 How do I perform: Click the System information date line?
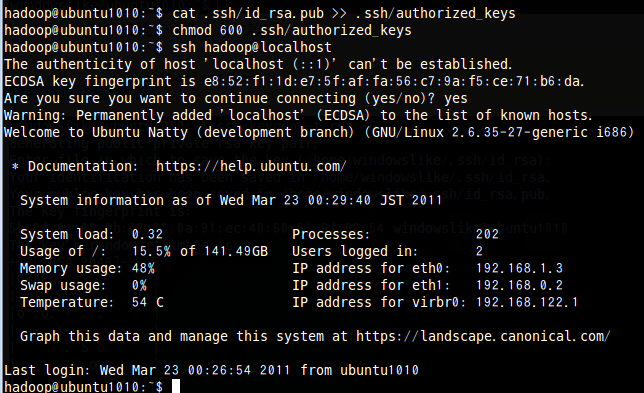click(x=231, y=200)
